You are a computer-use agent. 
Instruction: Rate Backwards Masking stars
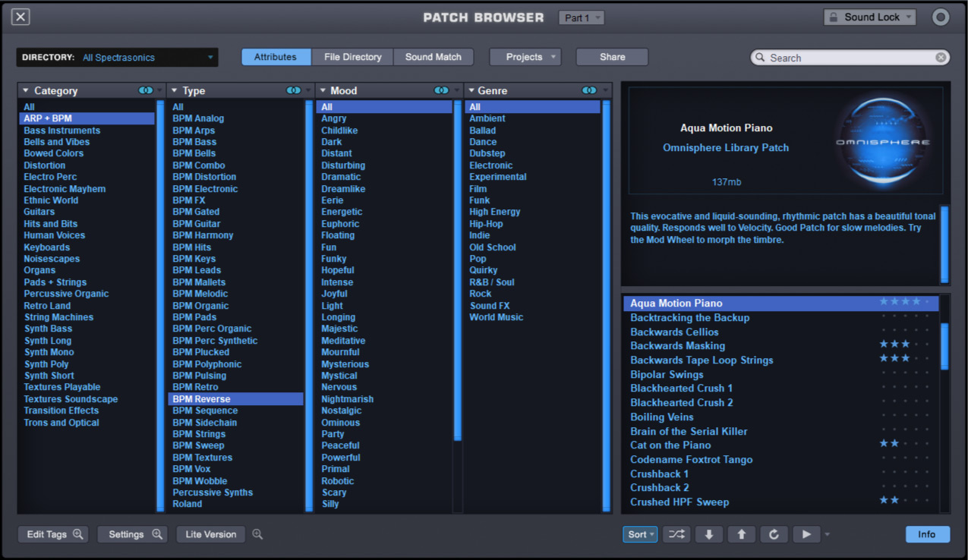[x=904, y=344]
